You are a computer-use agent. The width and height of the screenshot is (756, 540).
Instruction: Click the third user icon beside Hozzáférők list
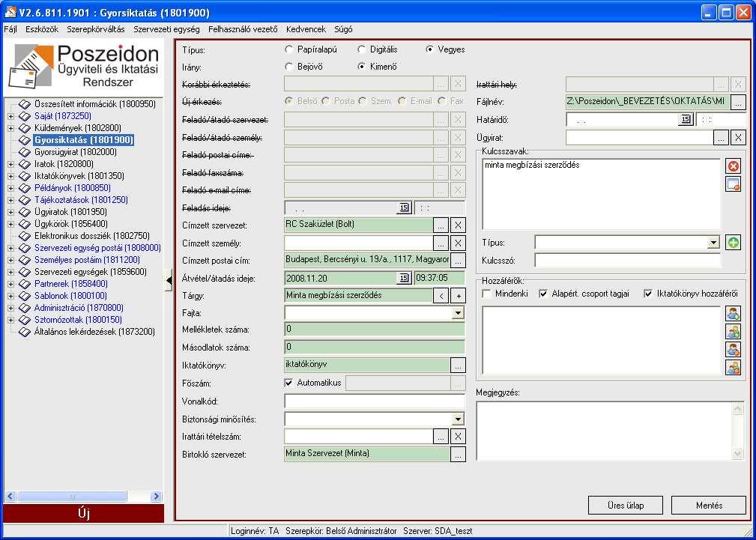click(x=733, y=350)
